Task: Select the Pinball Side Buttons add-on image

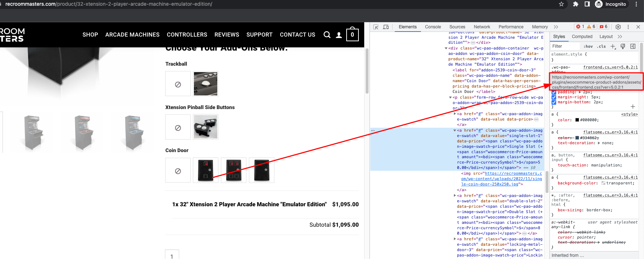Action: point(206,127)
